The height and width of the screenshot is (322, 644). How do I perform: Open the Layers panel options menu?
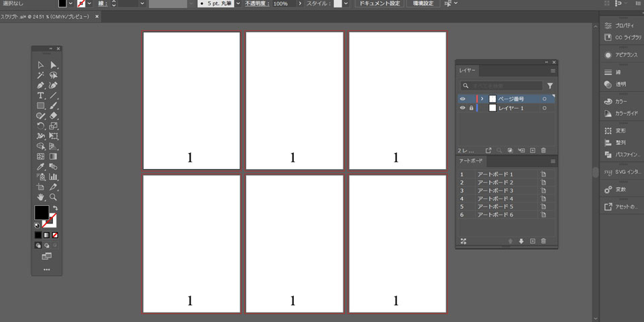point(553,70)
